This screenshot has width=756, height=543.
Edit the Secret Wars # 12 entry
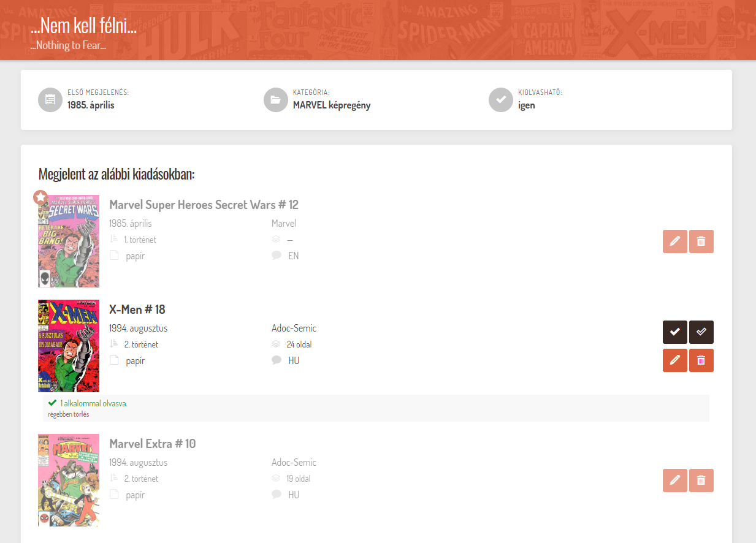674,241
